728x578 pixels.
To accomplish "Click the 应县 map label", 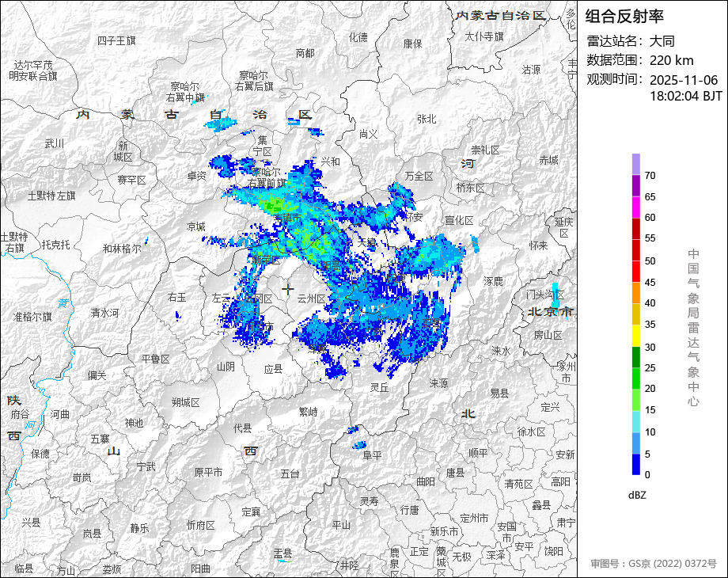I will (273, 370).
